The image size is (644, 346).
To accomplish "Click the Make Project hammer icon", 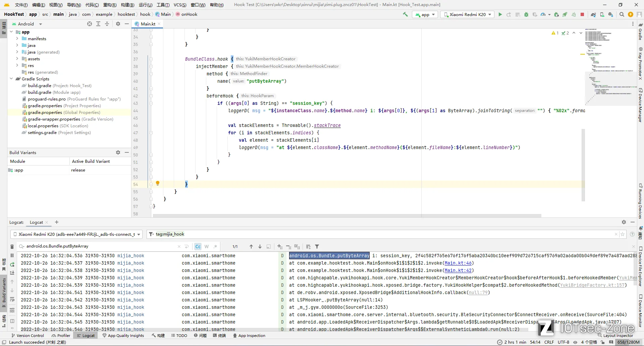I will point(405,14).
